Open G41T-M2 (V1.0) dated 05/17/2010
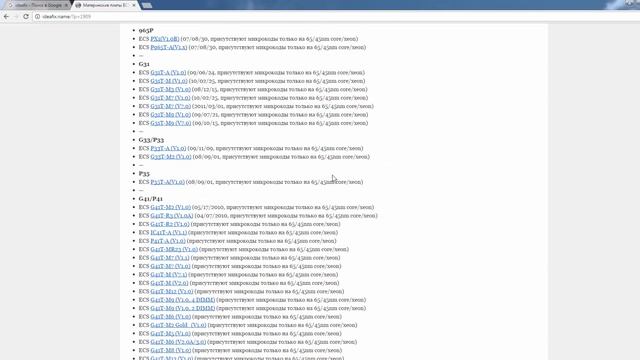Viewport: 640px width, 360px height. tap(170, 207)
